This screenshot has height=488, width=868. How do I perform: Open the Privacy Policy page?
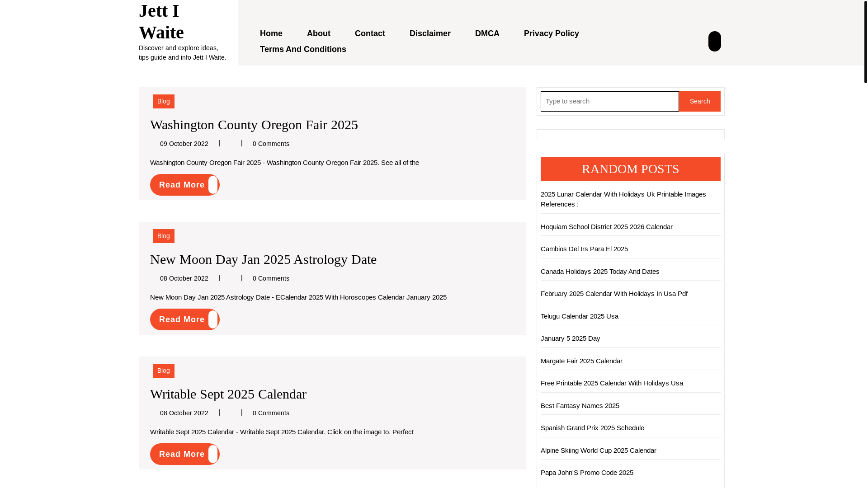552,33
